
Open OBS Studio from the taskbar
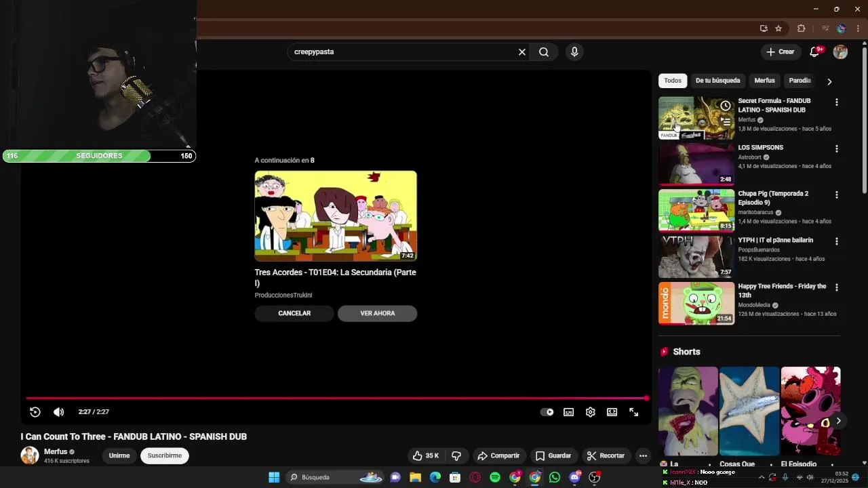(x=595, y=477)
